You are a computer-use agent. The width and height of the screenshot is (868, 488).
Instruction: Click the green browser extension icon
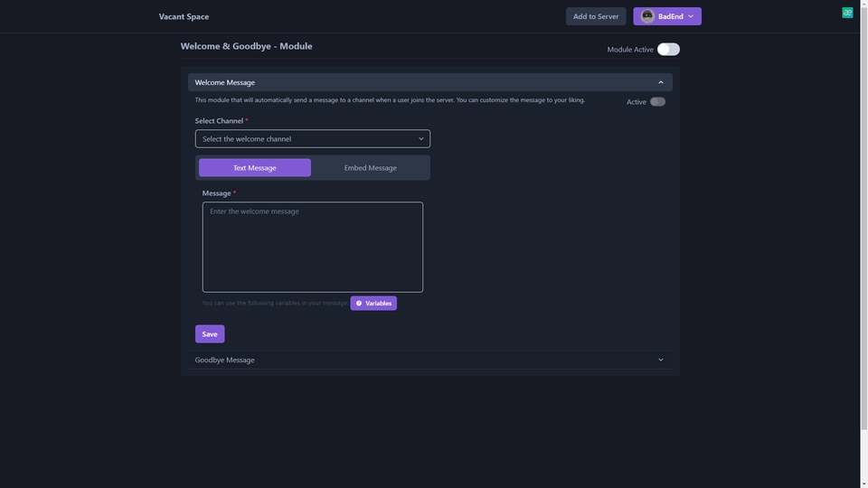click(847, 12)
